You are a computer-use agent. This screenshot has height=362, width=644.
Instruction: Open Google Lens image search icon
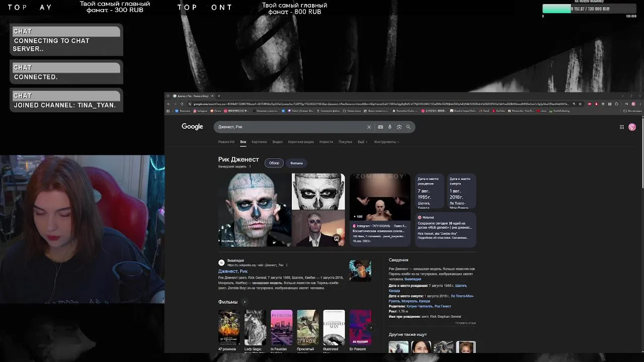click(x=399, y=127)
